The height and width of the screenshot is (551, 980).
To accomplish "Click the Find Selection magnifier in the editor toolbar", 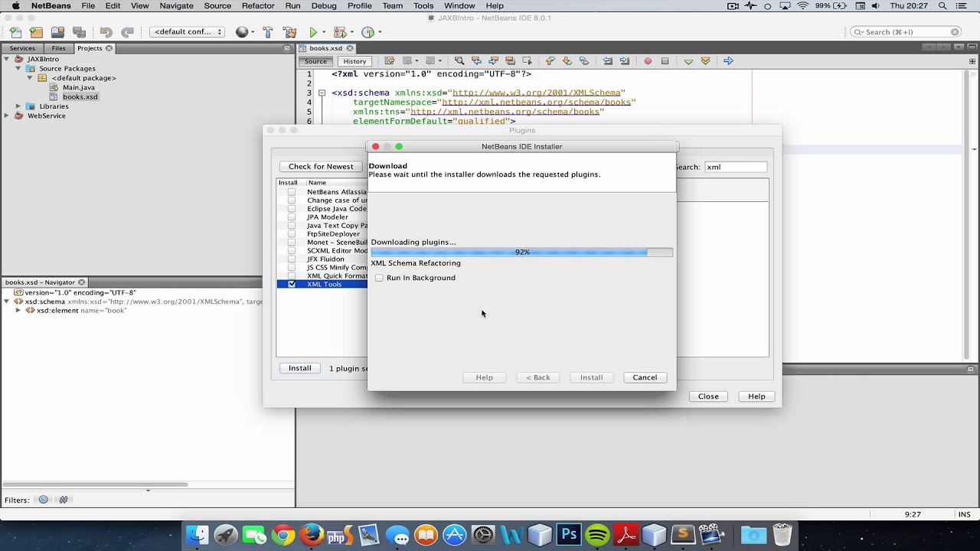I will pyautogui.click(x=459, y=61).
